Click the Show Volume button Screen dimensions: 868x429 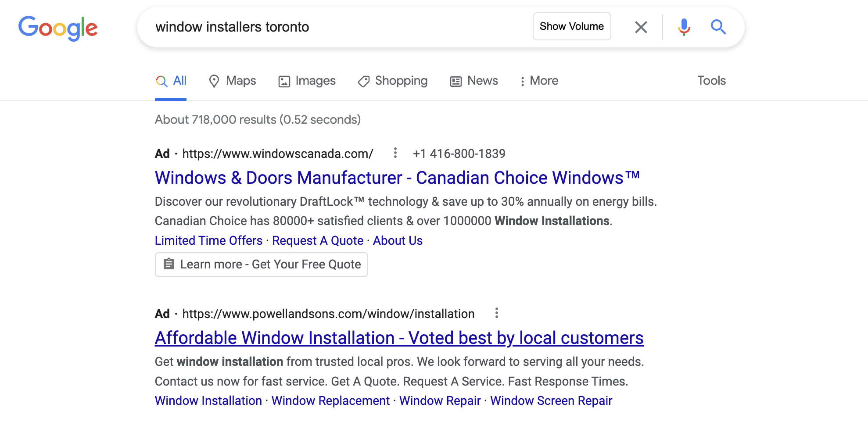pyautogui.click(x=571, y=26)
